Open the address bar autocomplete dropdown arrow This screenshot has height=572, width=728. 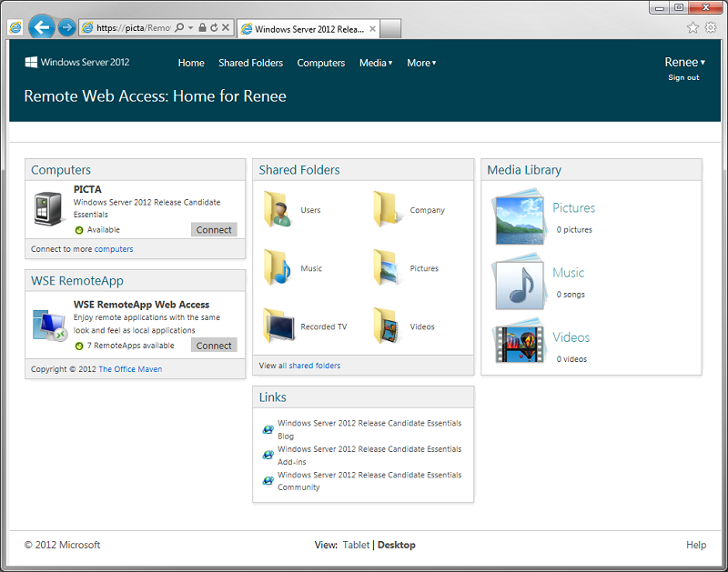[x=190, y=28]
